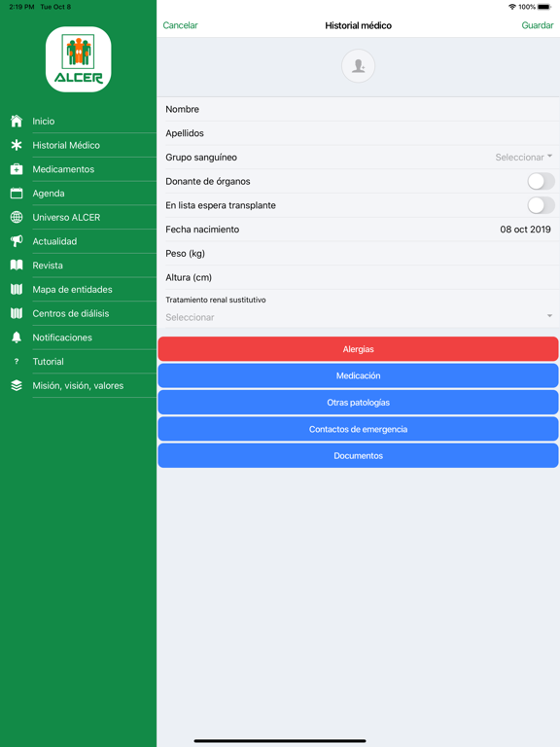Open the red Alergias section
Viewport: 560px width, 747px height.
click(x=358, y=349)
